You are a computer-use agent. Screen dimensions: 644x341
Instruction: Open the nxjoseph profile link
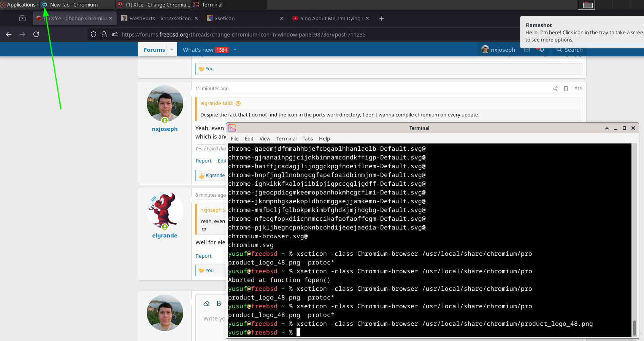[x=165, y=129]
